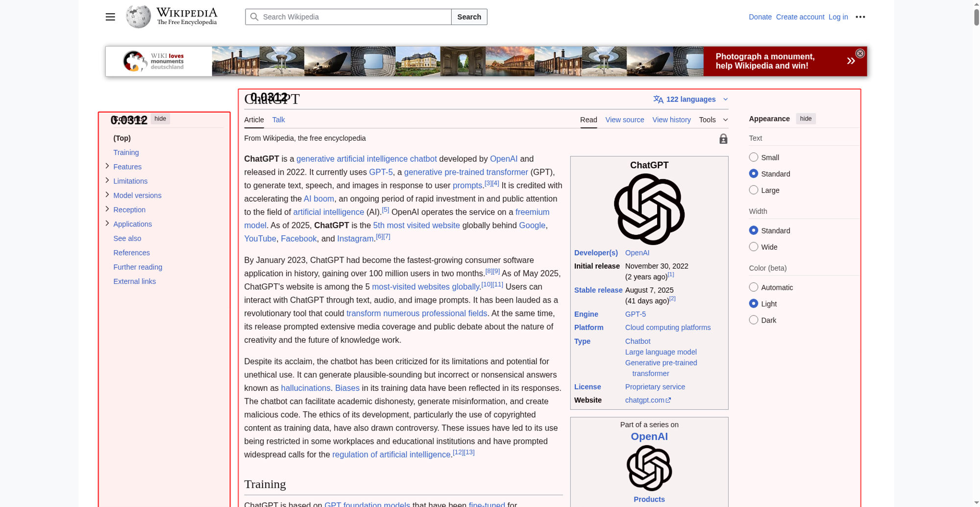The height and width of the screenshot is (507, 980).
Task: Click the search magnifier icon
Action: [x=254, y=17]
